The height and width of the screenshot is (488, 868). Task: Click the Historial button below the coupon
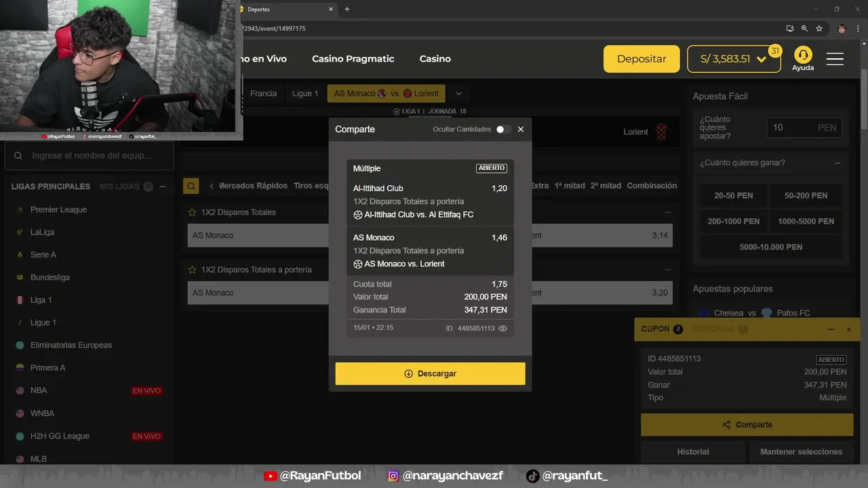(692, 451)
